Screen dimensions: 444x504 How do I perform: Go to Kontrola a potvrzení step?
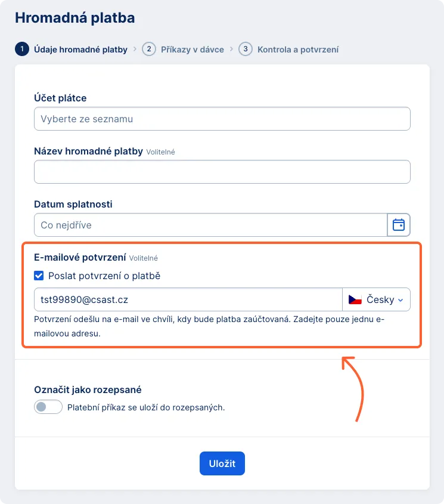[x=298, y=49]
